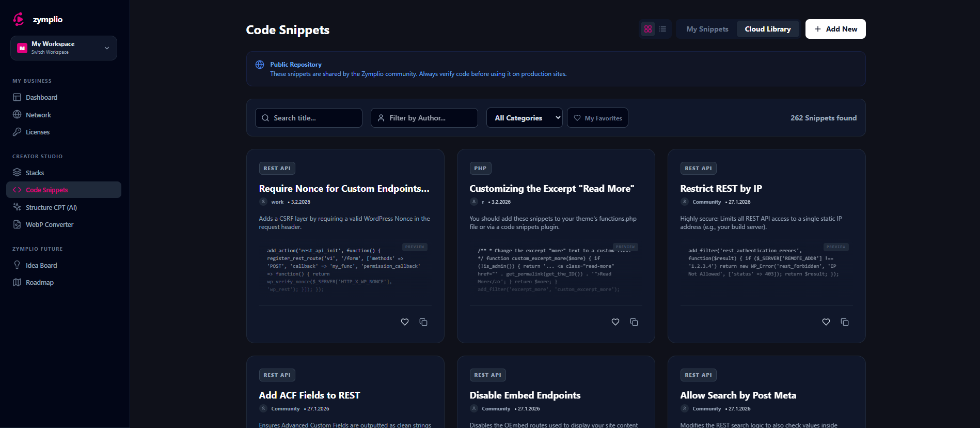Expand the My Workspace switcher
The image size is (980, 428).
[x=64, y=48]
